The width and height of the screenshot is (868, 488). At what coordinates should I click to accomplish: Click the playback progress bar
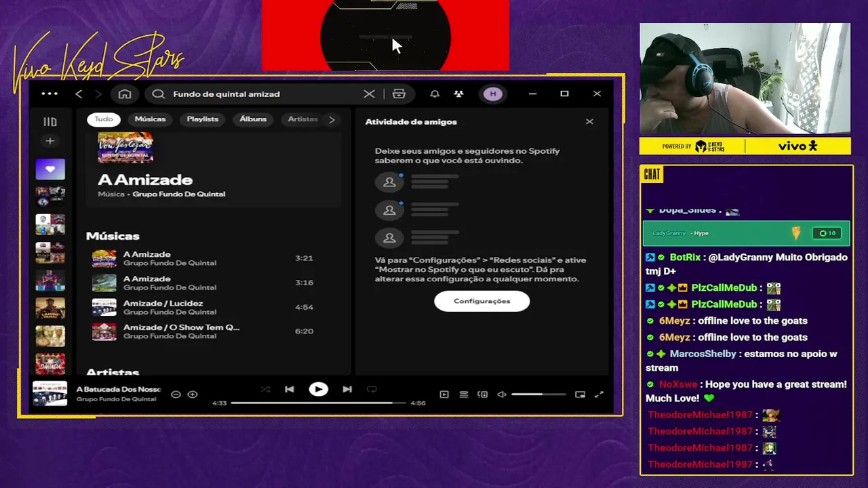319,403
